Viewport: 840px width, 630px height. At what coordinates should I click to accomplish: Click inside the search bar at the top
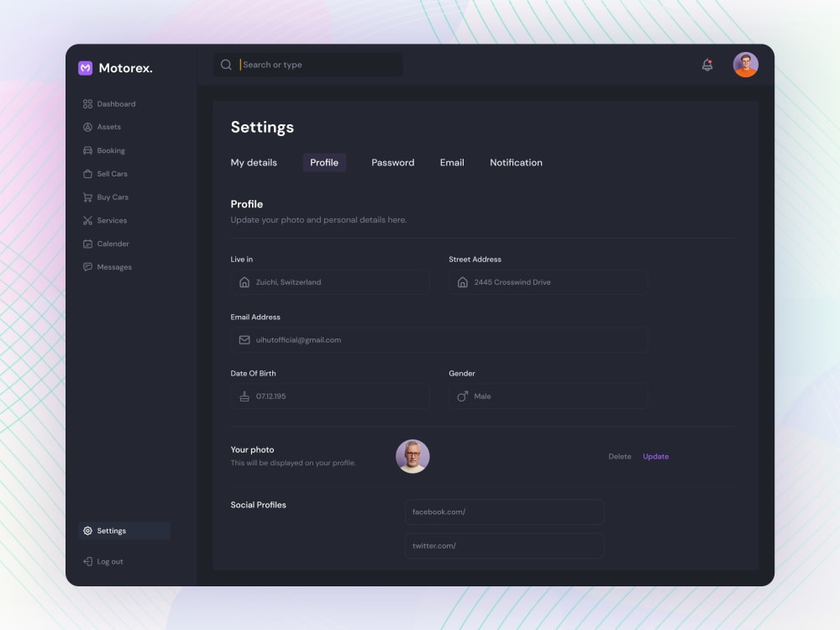307,64
